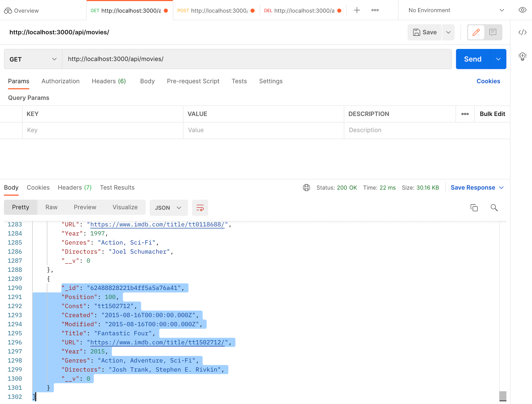Click the query param Key field
Viewport: 532px width, 404px height.
(x=102, y=130)
